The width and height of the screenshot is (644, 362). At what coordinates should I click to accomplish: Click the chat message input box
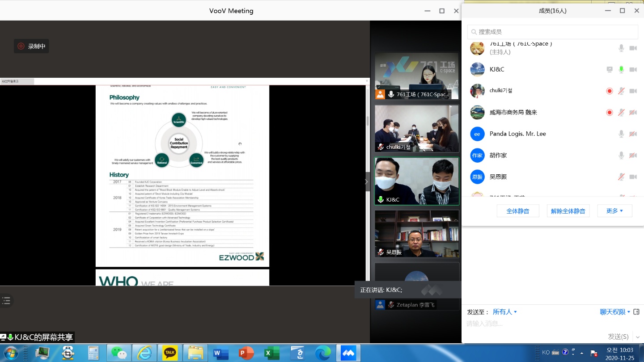[553, 324]
